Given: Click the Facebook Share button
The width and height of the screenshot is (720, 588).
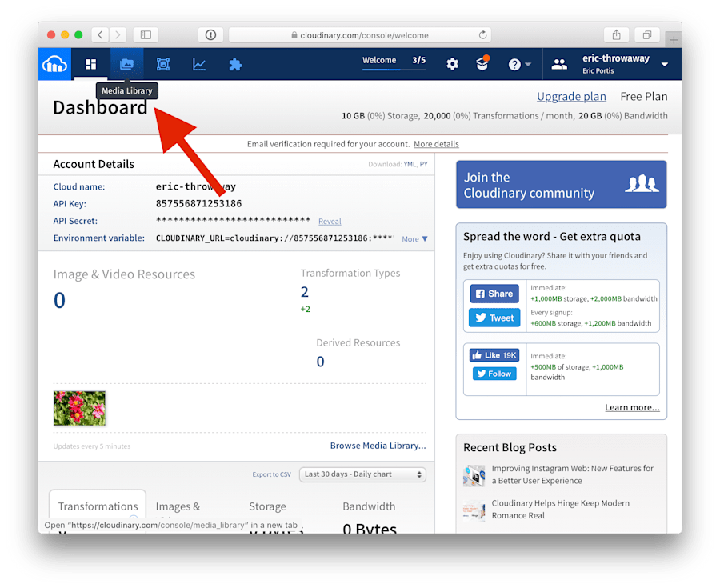Looking at the screenshot, I should point(494,294).
